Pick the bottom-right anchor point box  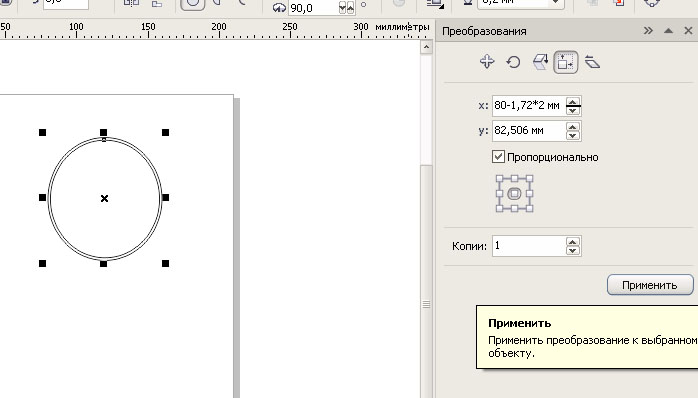click(x=529, y=208)
